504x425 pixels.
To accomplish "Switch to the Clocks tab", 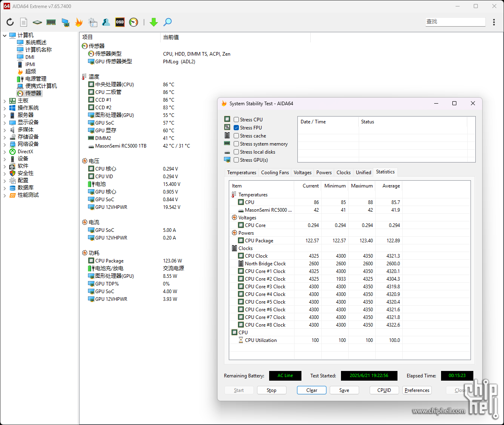I will coord(343,173).
